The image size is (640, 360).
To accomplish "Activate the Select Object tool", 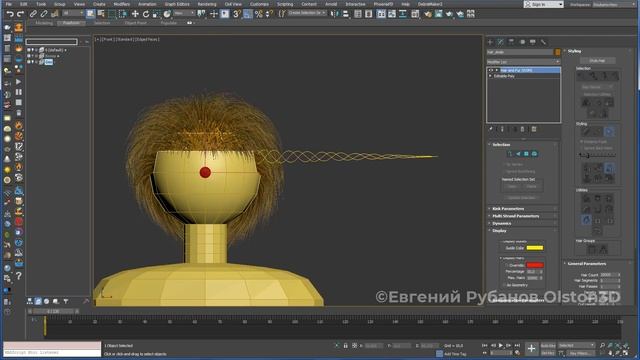I will (90, 14).
